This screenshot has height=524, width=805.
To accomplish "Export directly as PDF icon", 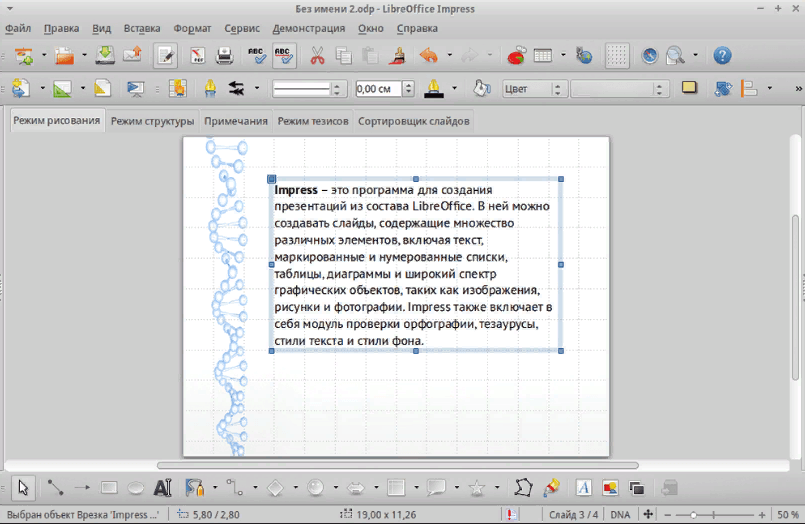I will coord(198,55).
